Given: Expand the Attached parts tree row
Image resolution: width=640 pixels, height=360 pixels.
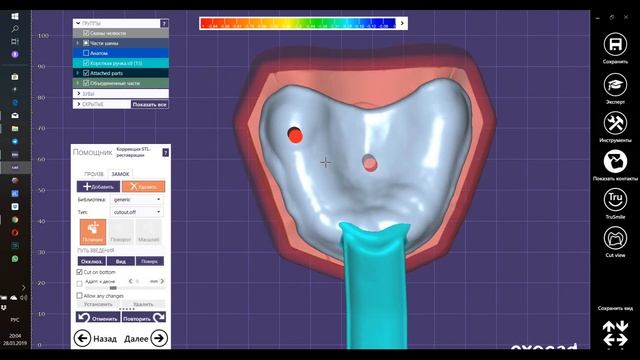Looking at the screenshot, I should 78,73.
